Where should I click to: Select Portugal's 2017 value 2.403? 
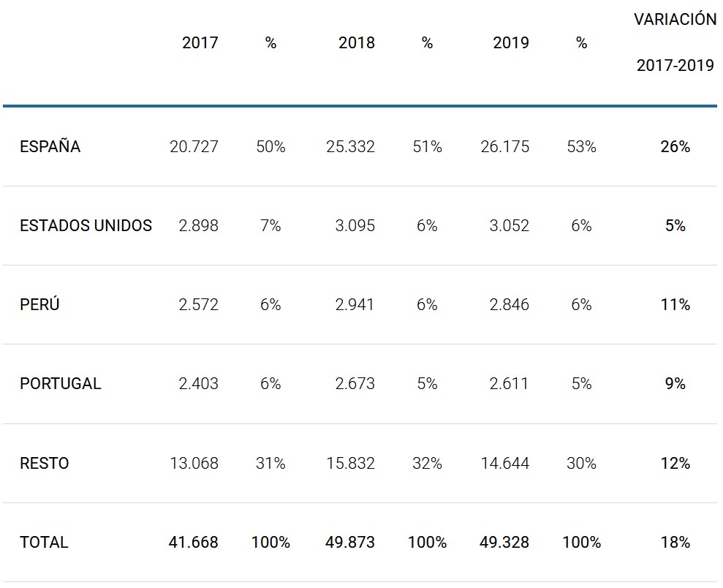coord(198,384)
